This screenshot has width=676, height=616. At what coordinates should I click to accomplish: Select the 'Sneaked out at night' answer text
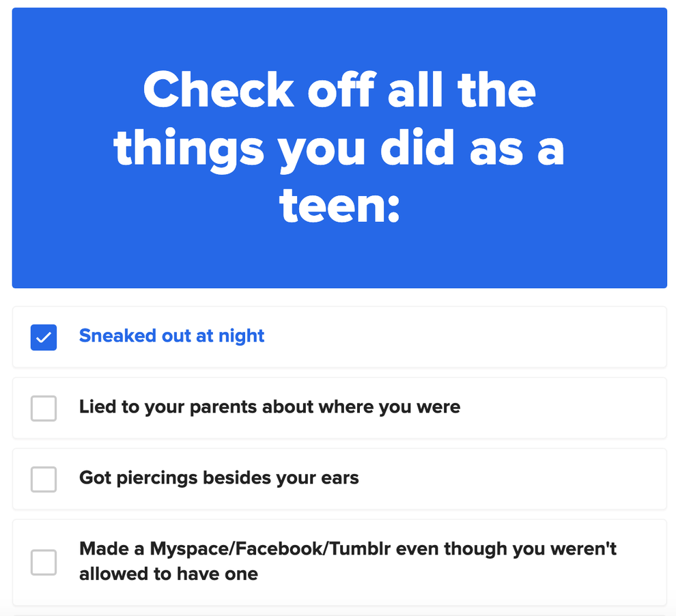point(171,336)
